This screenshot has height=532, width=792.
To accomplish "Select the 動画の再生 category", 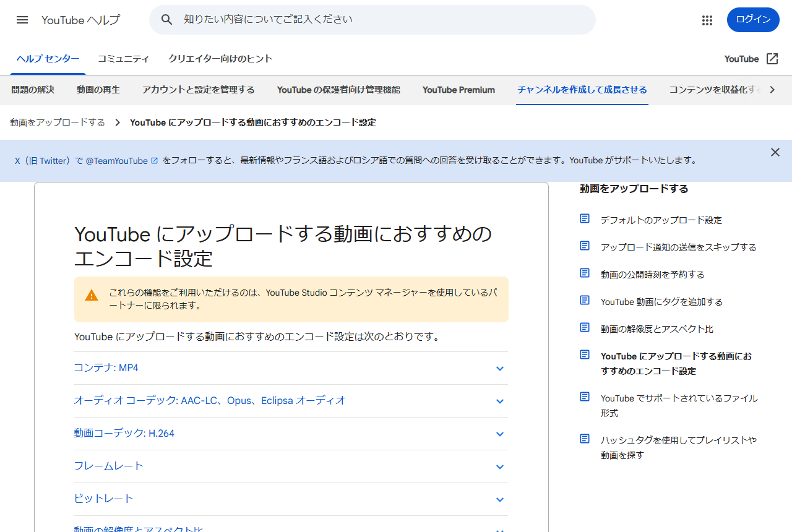I will pos(98,90).
